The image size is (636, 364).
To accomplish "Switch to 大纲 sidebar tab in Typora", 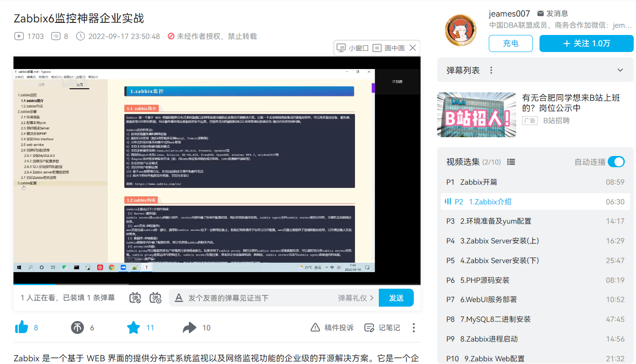I will pyautogui.click(x=79, y=85).
